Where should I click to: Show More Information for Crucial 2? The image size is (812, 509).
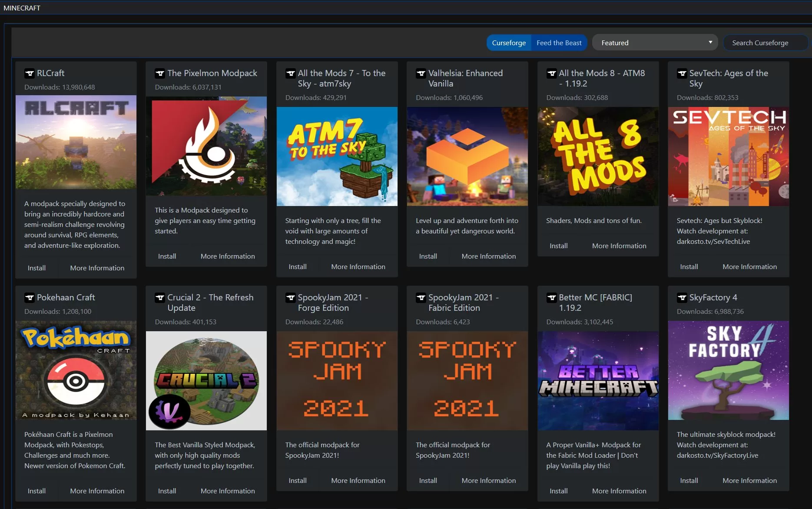(x=228, y=491)
